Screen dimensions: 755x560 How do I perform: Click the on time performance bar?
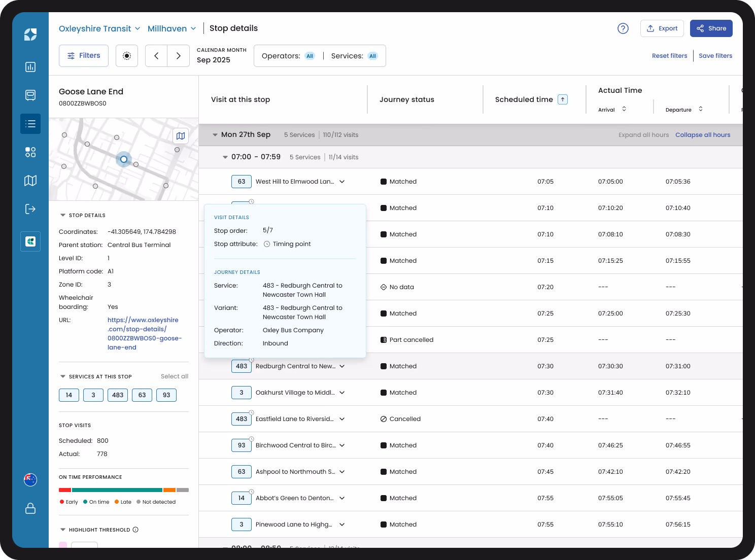click(x=124, y=490)
